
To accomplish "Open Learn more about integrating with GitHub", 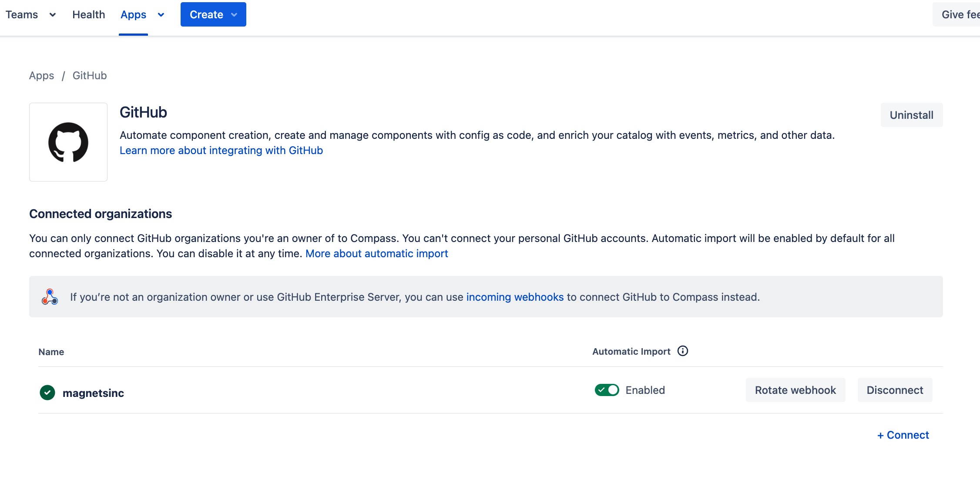I will pos(221,150).
